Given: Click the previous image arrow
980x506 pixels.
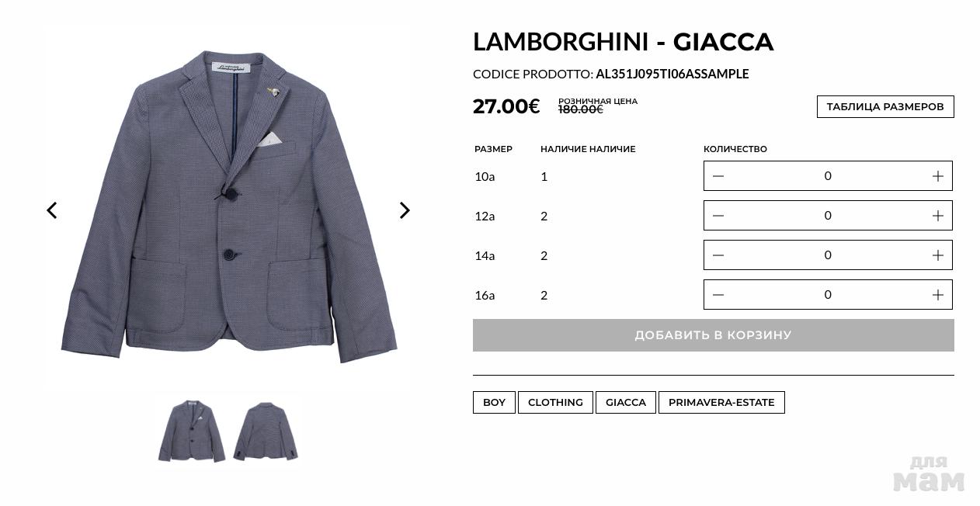Looking at the screenshot, I should coord(52,210).
